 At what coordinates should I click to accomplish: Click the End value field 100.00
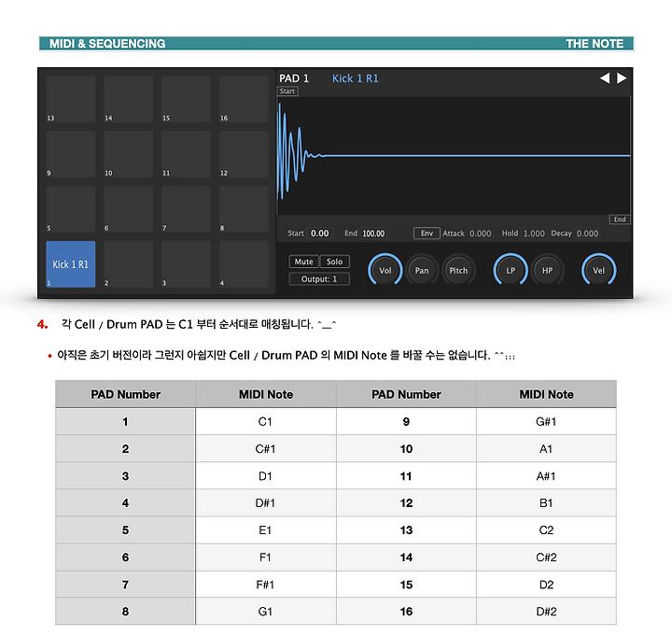(373, 233)
